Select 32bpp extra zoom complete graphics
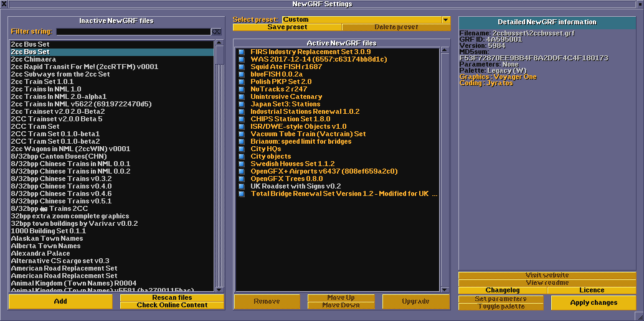644x321 pixels. point(111,216)
